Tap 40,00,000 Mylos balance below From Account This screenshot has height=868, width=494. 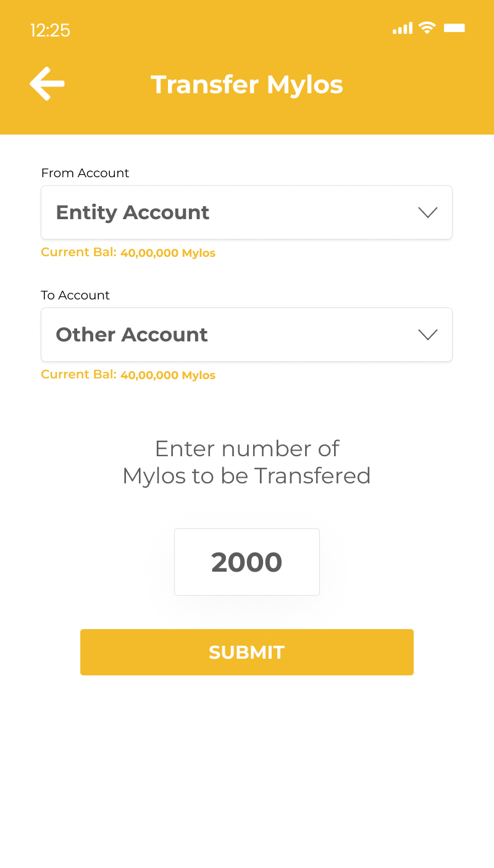(168, 253)
